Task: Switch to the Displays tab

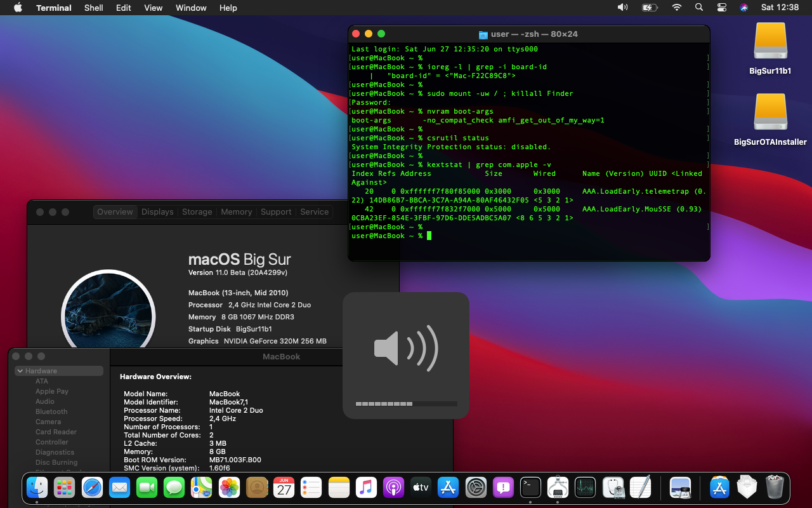Action: click(x=157, y=212)
